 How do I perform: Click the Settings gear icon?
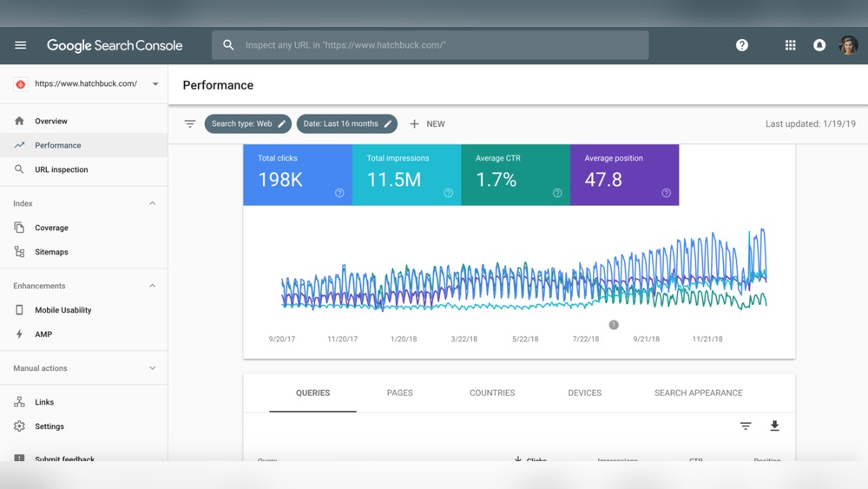tap(19, 426)
